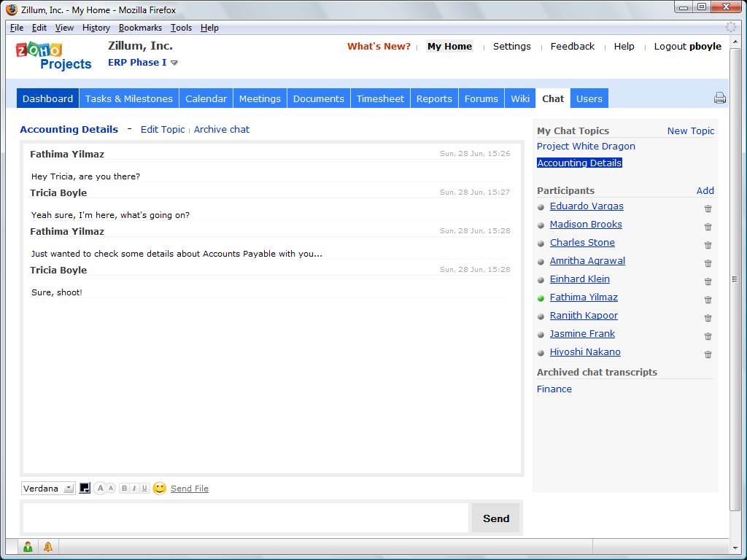Open the Bookmarks menu
This screenshot has height=560, width=747.
140,28
